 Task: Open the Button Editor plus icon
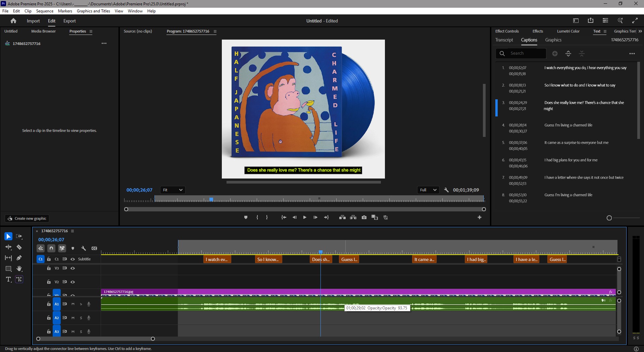[x=480, y=217]
